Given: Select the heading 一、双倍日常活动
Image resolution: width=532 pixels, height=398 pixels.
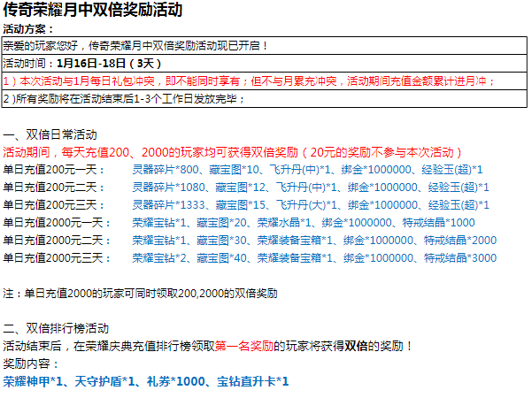Looking at the screenshot, I should pos(50,134).
